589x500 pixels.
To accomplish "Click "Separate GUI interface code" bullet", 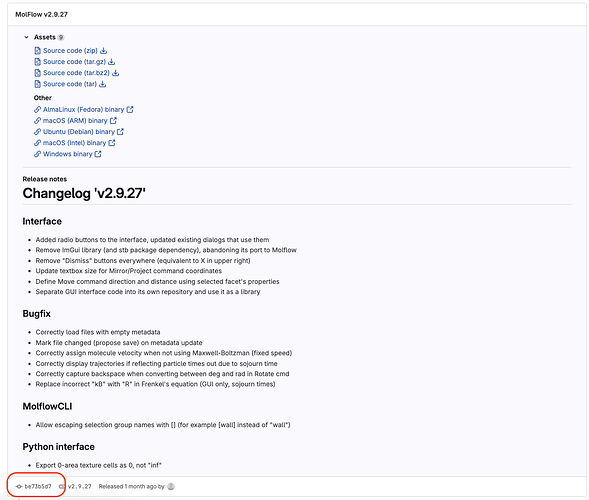I will pyautogui.click(x=148, y=292).
